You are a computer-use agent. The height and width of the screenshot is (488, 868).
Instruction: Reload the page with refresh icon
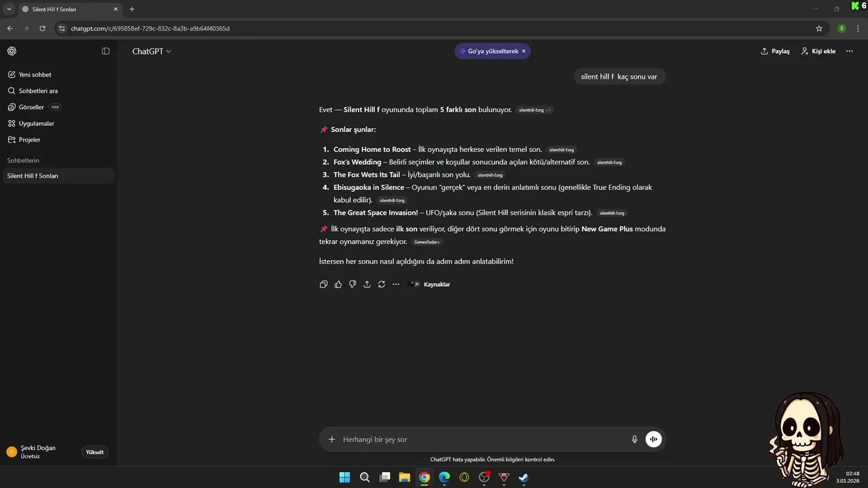click(x=43, y=28)
